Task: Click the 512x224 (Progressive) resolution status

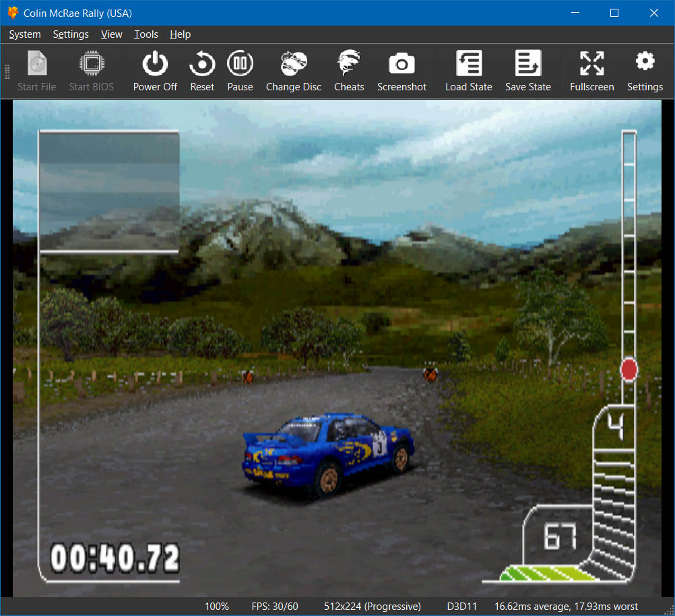Action: [x=373, y=607]
